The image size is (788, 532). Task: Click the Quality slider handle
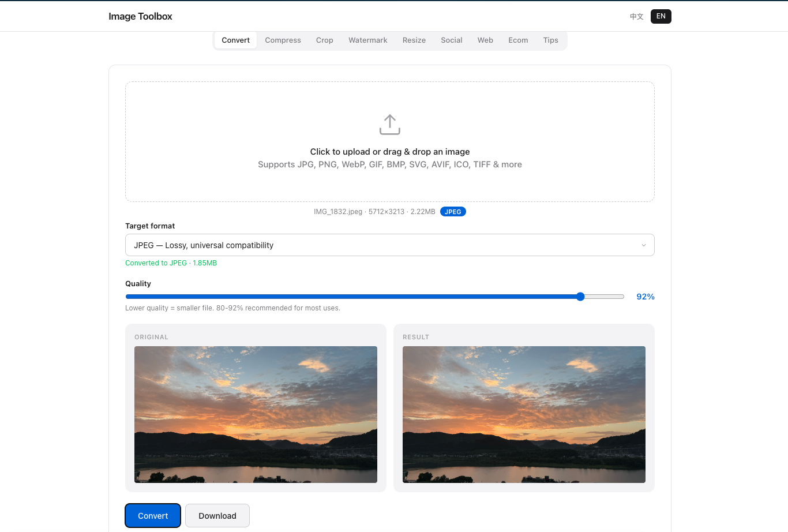pos(580,297)
